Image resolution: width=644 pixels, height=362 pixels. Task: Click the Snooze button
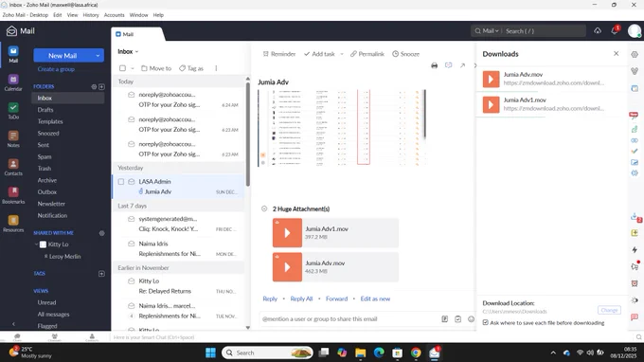coord(405,54)
